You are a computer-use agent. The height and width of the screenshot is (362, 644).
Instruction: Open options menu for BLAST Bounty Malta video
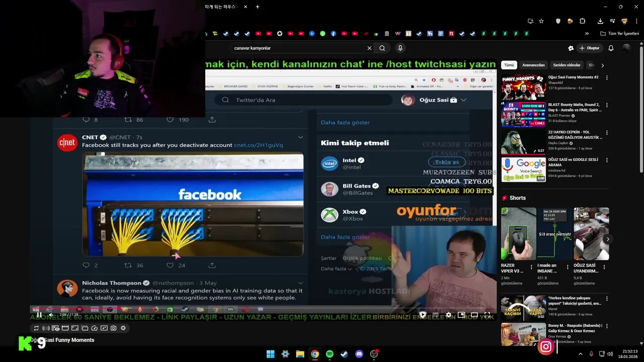607,106
